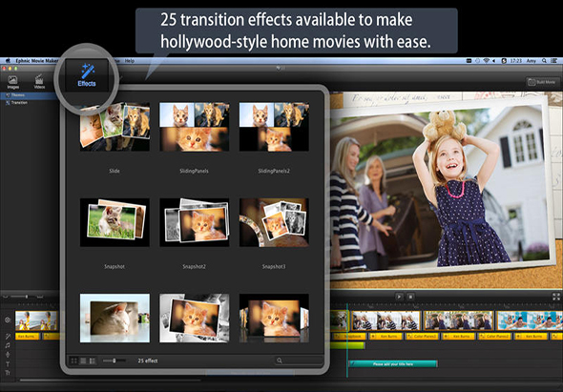
Task: Open the notification center list icon
Action: tap(554, 61)
